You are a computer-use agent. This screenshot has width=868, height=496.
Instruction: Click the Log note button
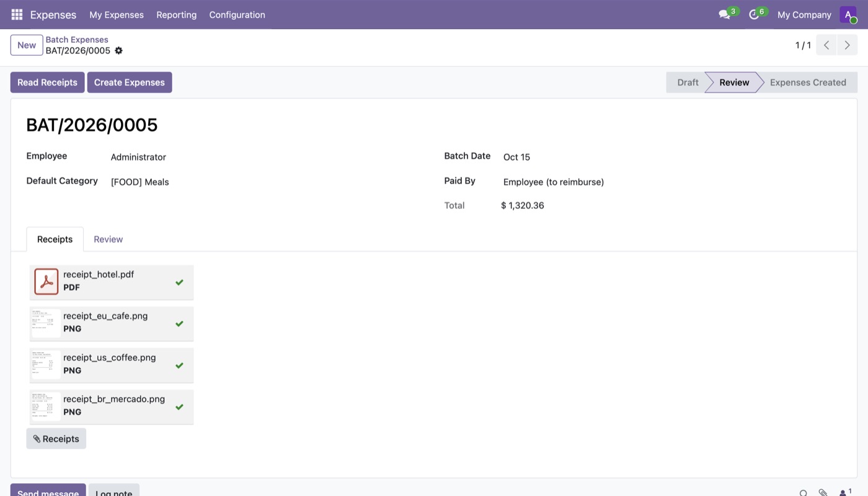click(114, 491)
